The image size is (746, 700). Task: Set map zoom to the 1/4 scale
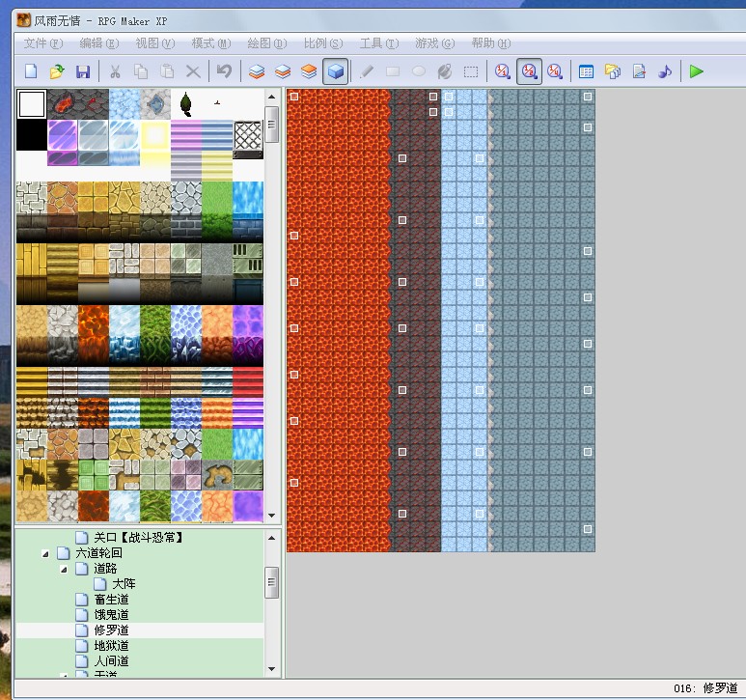tap(555, 71)
